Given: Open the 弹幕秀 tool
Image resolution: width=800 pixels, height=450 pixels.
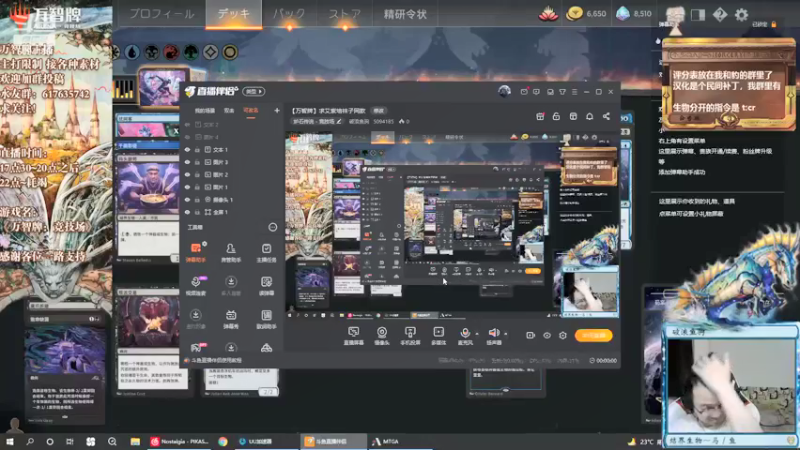Looking at the screenshot, I should click(x=231, y=319).
